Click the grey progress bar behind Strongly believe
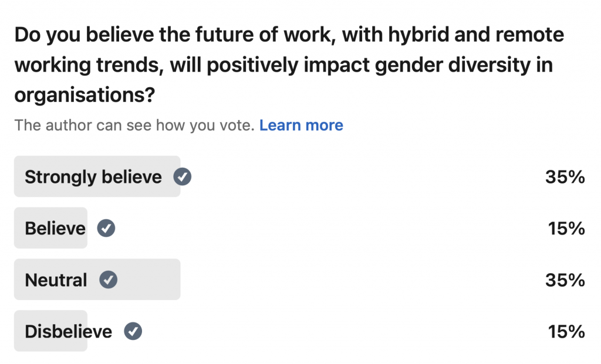 (x=97, y=176)
